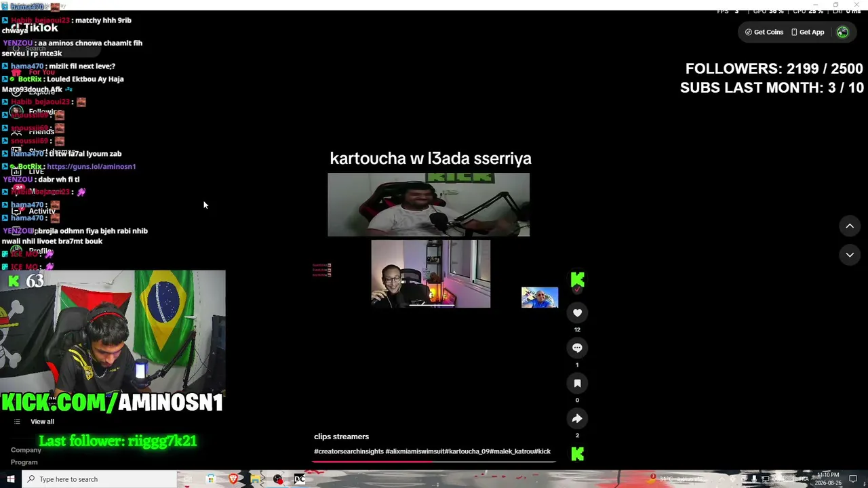The height and width of the screenshot is (488, 868).
Task: Open the Windows Start menu
Action: pos(10,479)
